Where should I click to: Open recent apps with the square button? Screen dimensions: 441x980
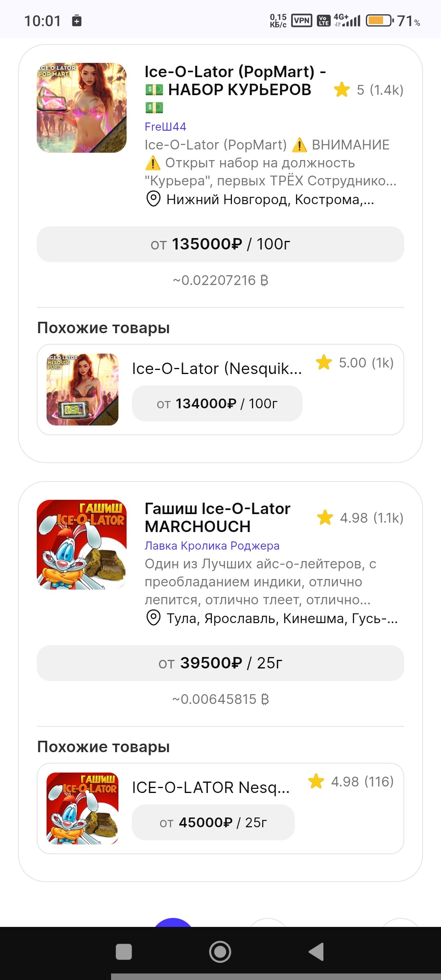pos(124,952)
